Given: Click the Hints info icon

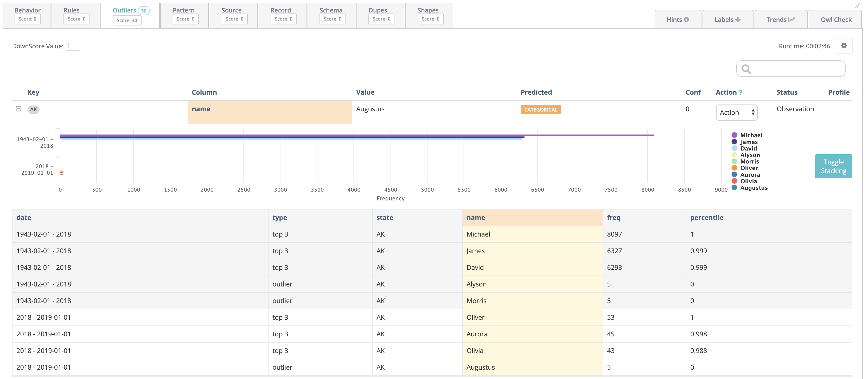Looking at the screenshot, I should pyautogui.click(x=686, y=19).
